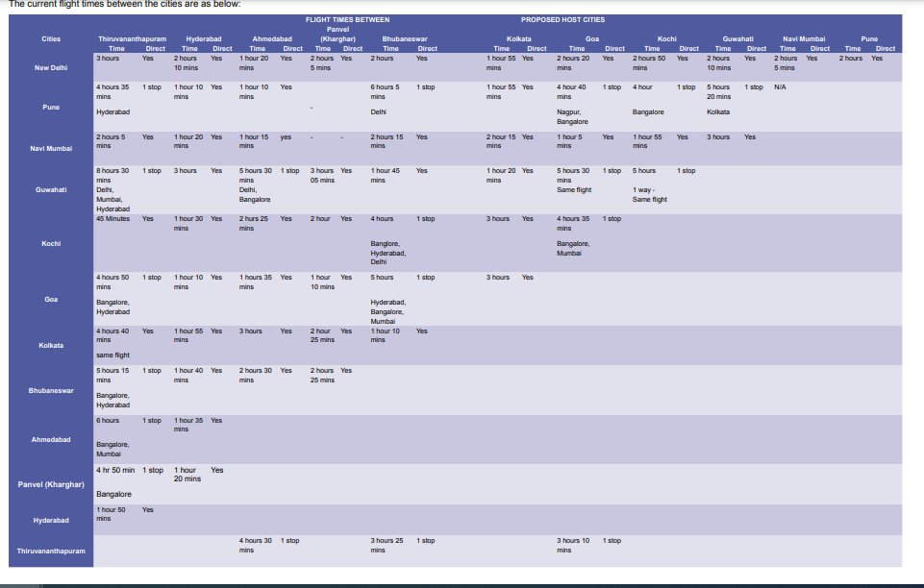Select the '4 hr 50 min' cell
Viewport: 924px width, 588px height.
(x=115, y=470)
